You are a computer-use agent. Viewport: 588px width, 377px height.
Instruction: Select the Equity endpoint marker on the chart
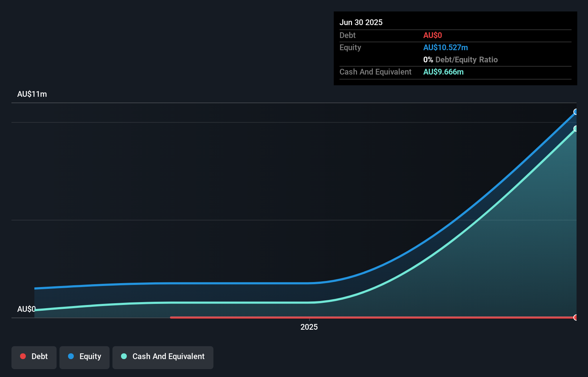pyautogui.click(x=575, y=112)
